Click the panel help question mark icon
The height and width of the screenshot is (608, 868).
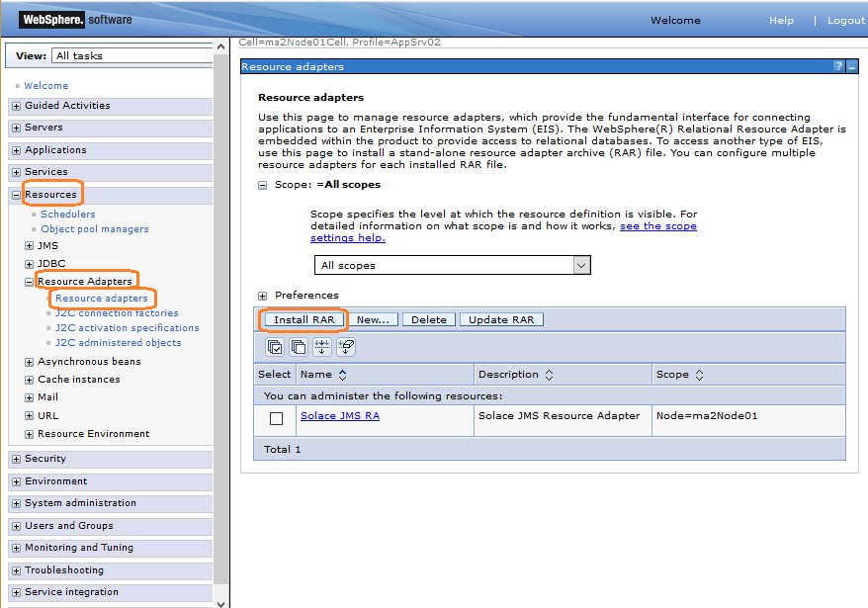pyautogui.click(x=838, y=66)
